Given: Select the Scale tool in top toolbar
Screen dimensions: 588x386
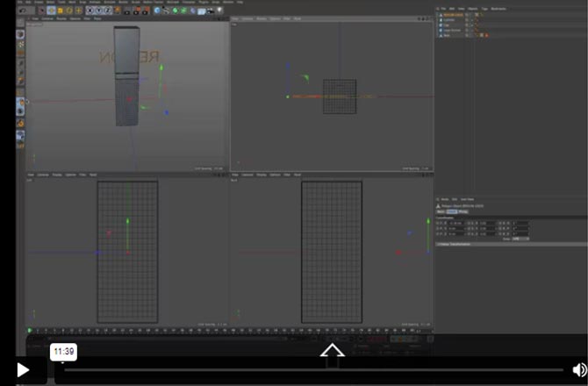Looking at the screenshot, I should [x=59, y=11].
